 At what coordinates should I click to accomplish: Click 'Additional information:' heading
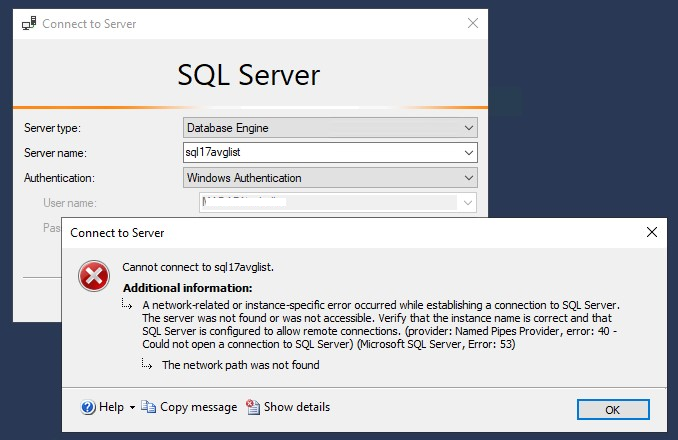(188, 288)
